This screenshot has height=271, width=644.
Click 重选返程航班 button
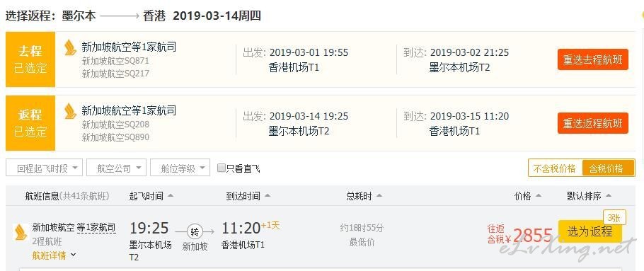tap(592, 123)
